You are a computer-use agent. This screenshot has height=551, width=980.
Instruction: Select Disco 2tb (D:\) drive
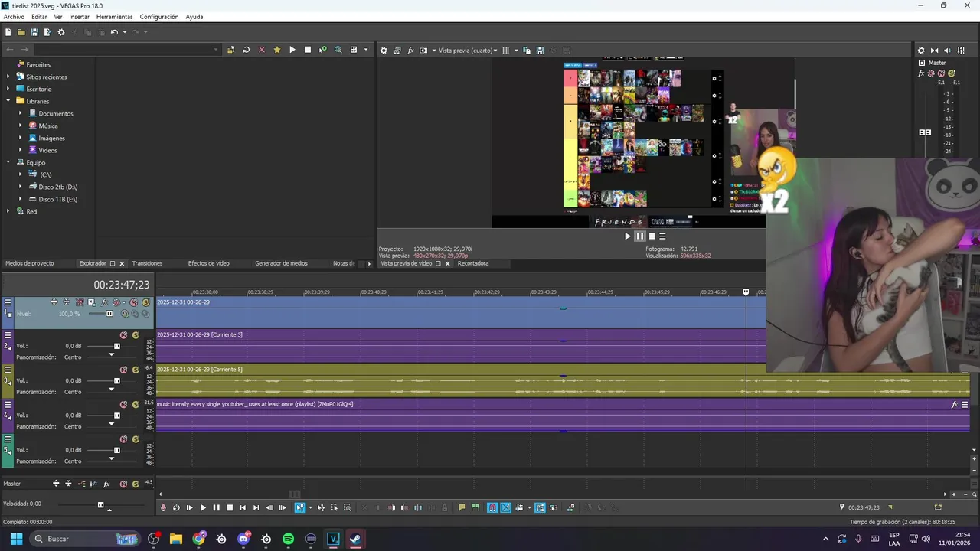click(58, 187)
